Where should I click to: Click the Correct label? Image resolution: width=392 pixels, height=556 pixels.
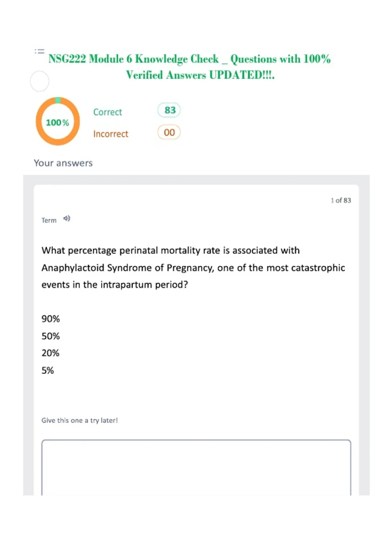[x=107, y=112]
